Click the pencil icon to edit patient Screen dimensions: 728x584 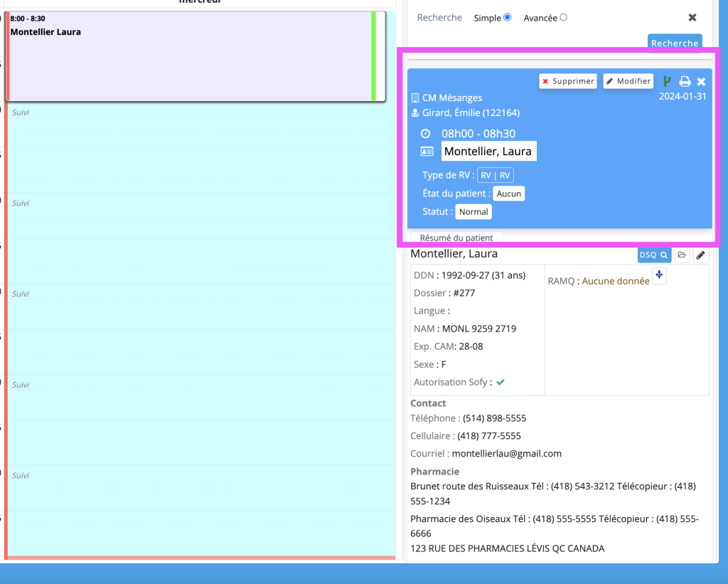coord(700,255)
